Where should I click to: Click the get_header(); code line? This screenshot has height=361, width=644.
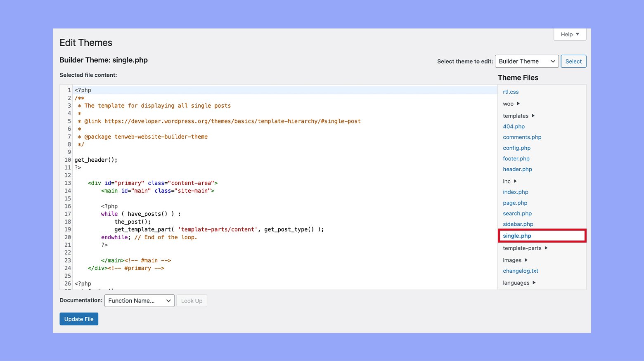[96, 160]
